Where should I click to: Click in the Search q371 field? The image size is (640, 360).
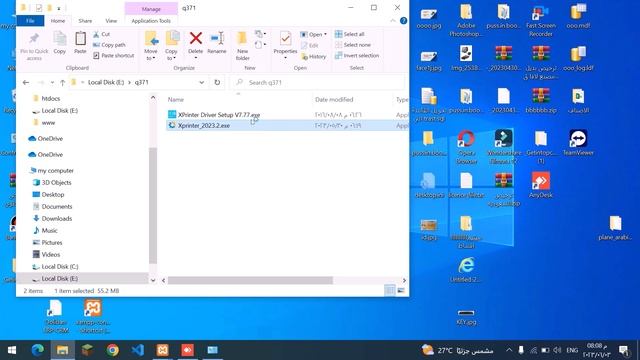pos(318,82)
